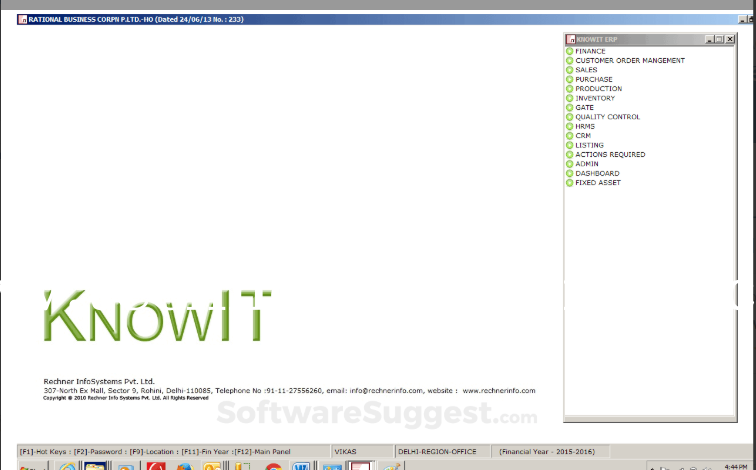The height and width of the screenshot is (470, 756).
Task: Click the green icon beside GATE
Action: [x=569, y=107]
